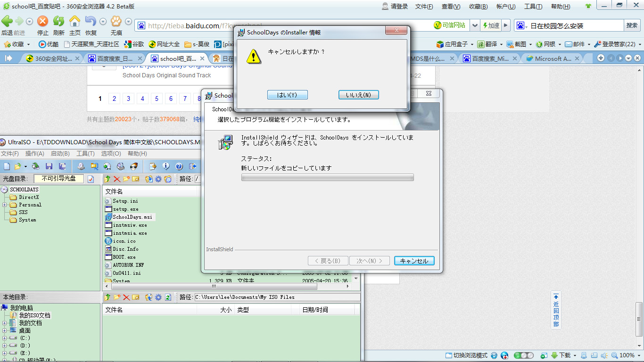Restore closed tab with the 恢复 icon

(91, 21)
